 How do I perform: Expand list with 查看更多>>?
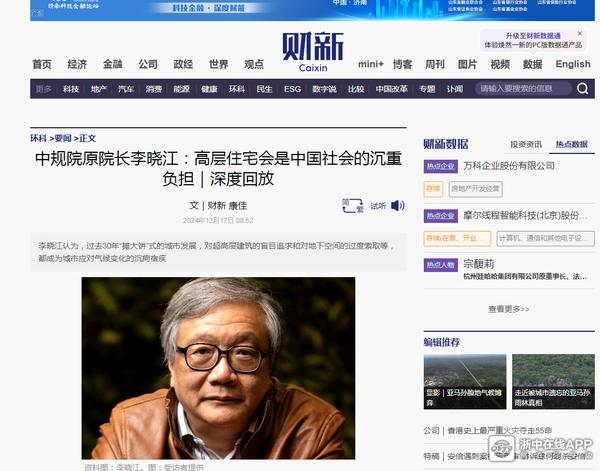click(509, 310)
